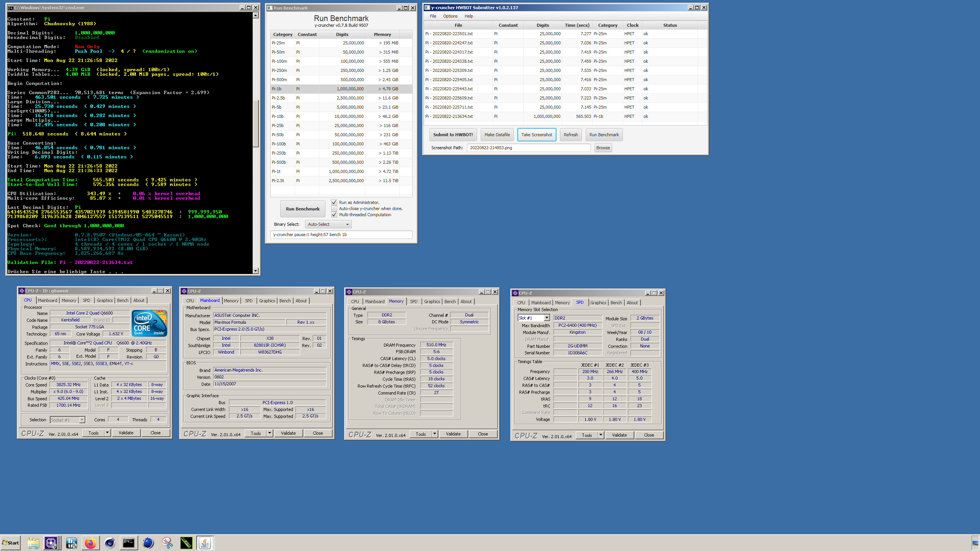The image size is (980, 551).
Task: Expand Tools arrow in CPU-Z Memory window
Action: click(x=434, y=434)
